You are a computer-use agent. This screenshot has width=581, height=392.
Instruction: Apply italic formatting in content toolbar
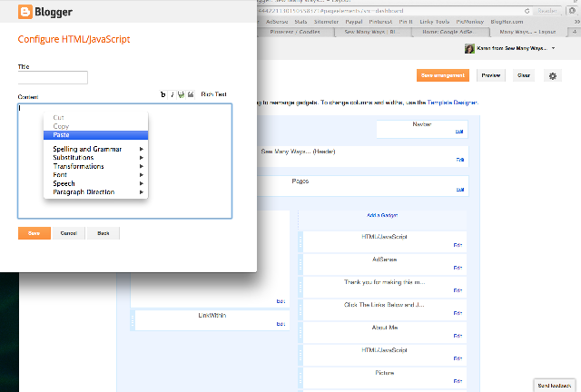point(172,95)
